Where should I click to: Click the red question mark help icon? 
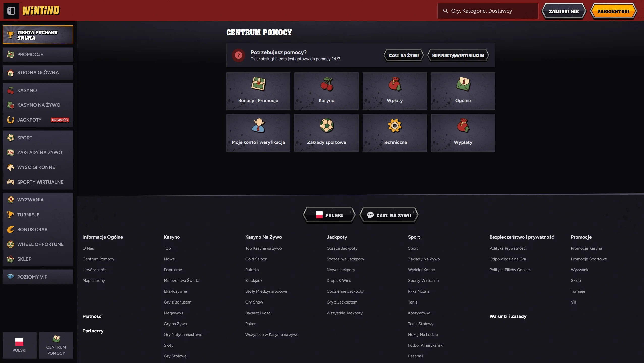tap(238, 55)
